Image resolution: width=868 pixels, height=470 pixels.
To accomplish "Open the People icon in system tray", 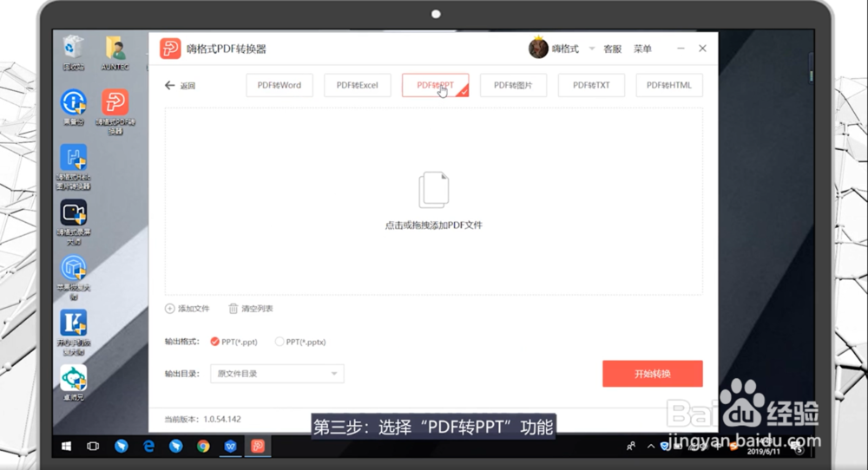I will (630, 446).
